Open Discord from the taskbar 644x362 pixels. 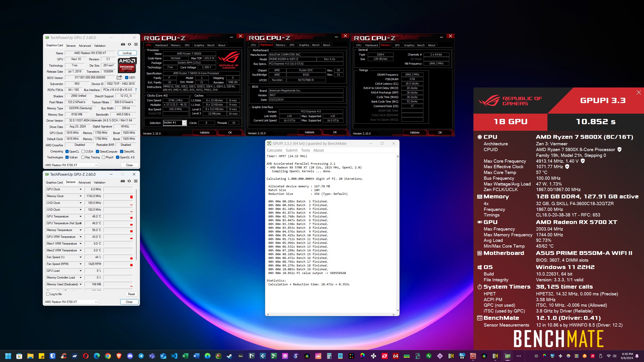130,356
